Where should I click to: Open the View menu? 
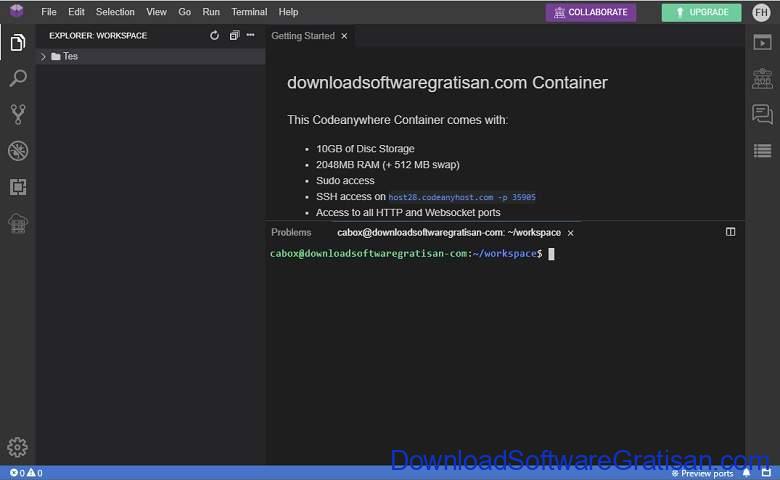click(x=156, y=12)
